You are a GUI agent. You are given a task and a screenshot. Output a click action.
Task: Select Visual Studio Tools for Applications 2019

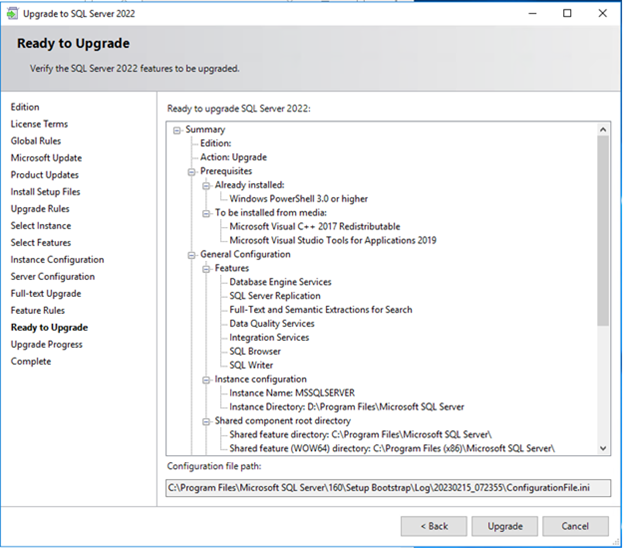(x=333, y=240)
